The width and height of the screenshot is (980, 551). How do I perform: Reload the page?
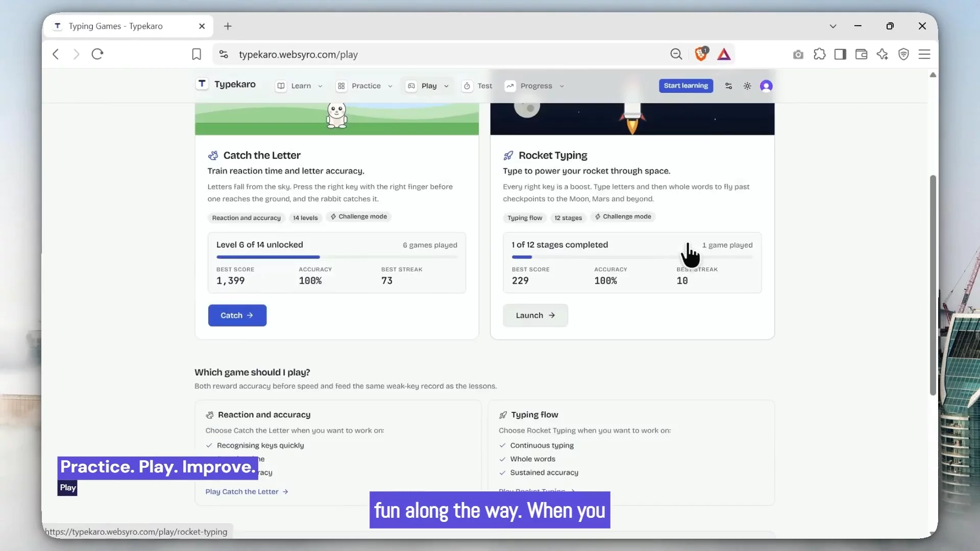point(97,54)
